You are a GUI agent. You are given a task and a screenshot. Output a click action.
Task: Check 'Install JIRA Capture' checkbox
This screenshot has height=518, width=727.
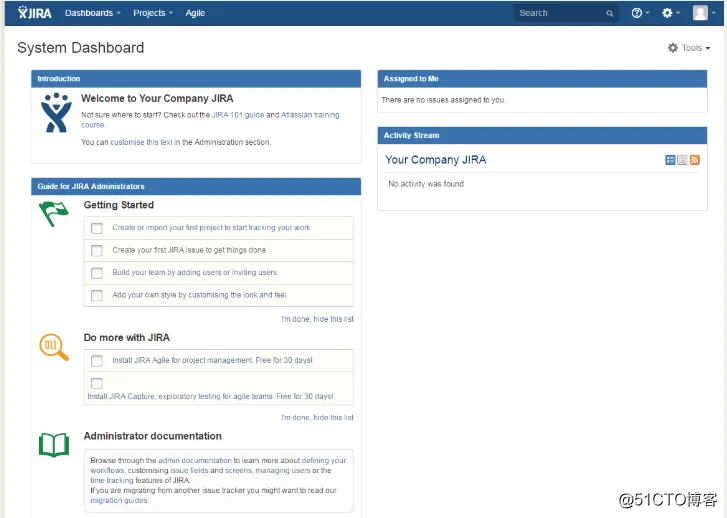[x=97, y=383]
